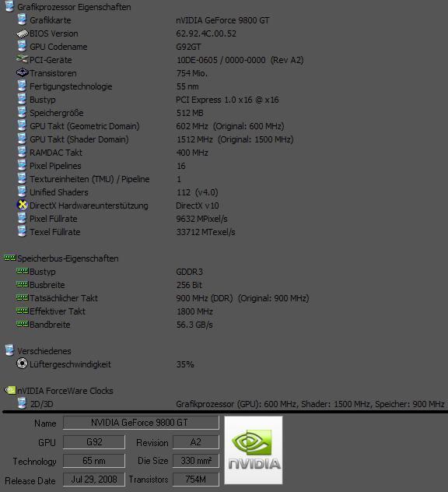Image resolution: width=448 pixels, height=492 pixels.
Task: Select the BIOS Version row label
Action: click(x=54, y=33)
